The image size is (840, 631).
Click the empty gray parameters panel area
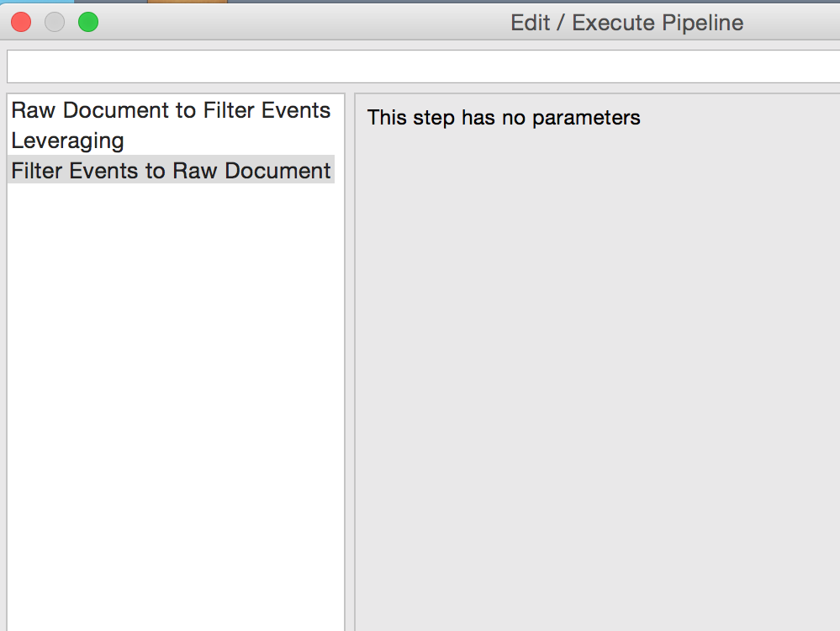tap(597, 379)
